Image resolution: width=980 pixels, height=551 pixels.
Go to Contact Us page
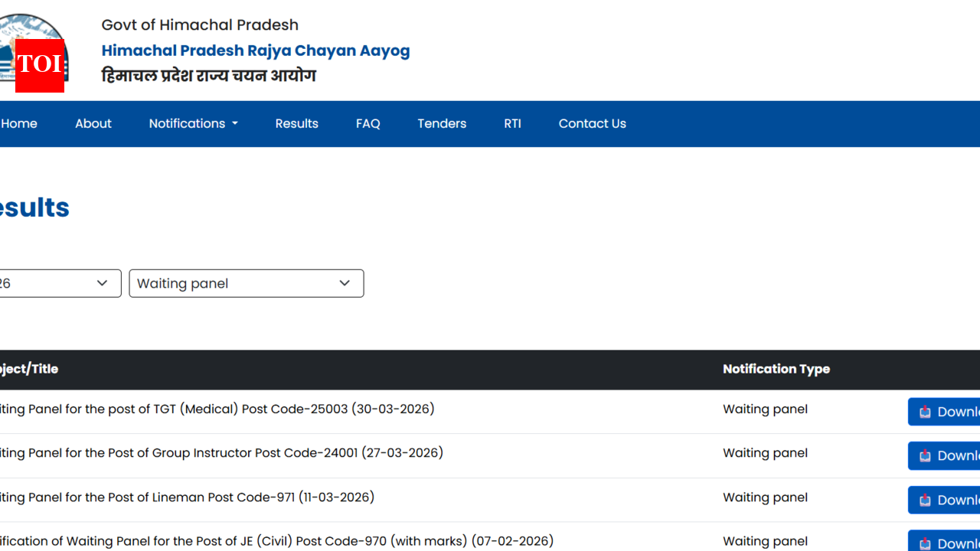[592, 123]
